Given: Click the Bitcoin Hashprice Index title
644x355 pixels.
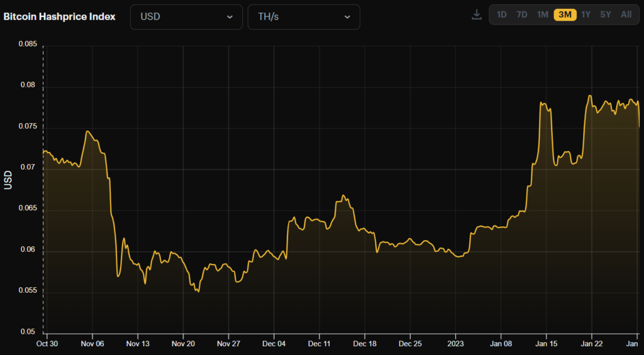Looking at the screenshot, I should (60, 17).
